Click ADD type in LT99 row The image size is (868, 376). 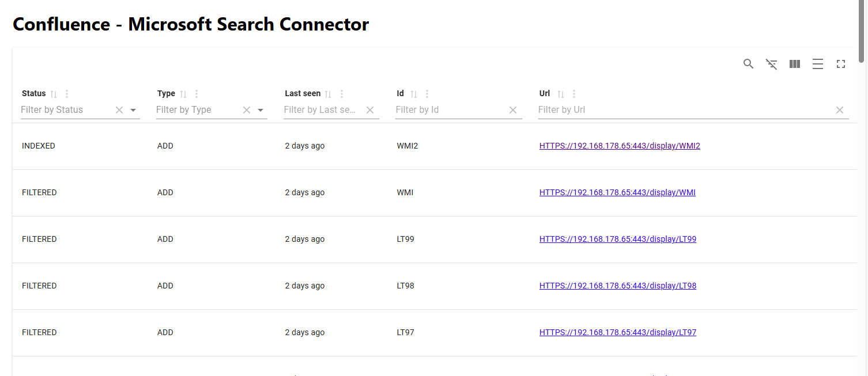click(x=165, y=240)
